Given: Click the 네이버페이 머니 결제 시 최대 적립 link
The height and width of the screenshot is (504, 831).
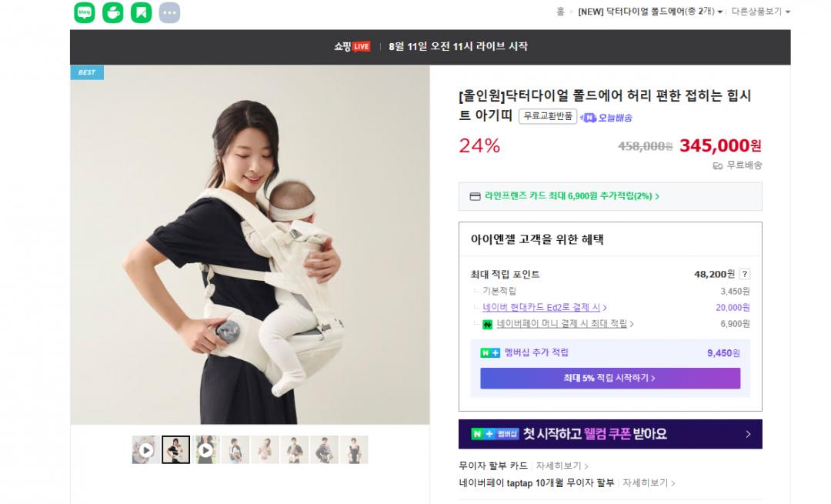Looking at the screenshot, I should coord(565,324).
